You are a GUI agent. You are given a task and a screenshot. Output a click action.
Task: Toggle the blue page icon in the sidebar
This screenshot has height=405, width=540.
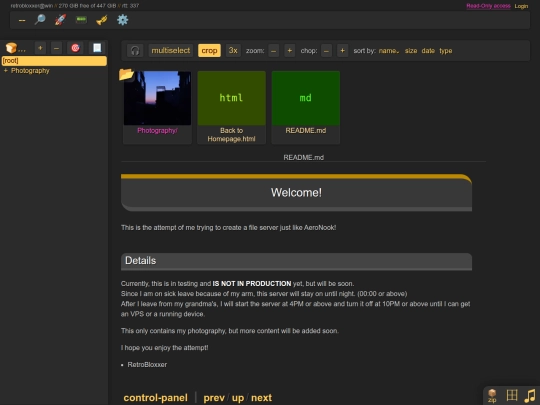pyautogui.click(x=97, y=48)
